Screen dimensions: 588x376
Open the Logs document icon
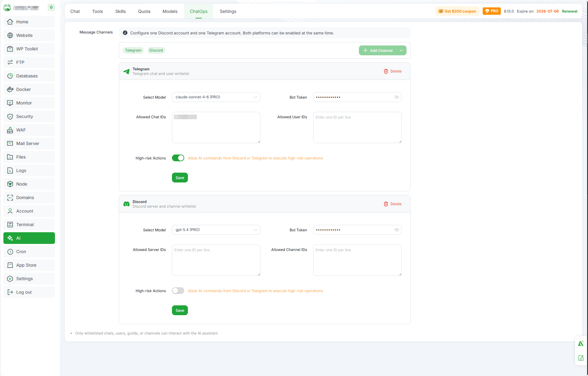[10, 170]
